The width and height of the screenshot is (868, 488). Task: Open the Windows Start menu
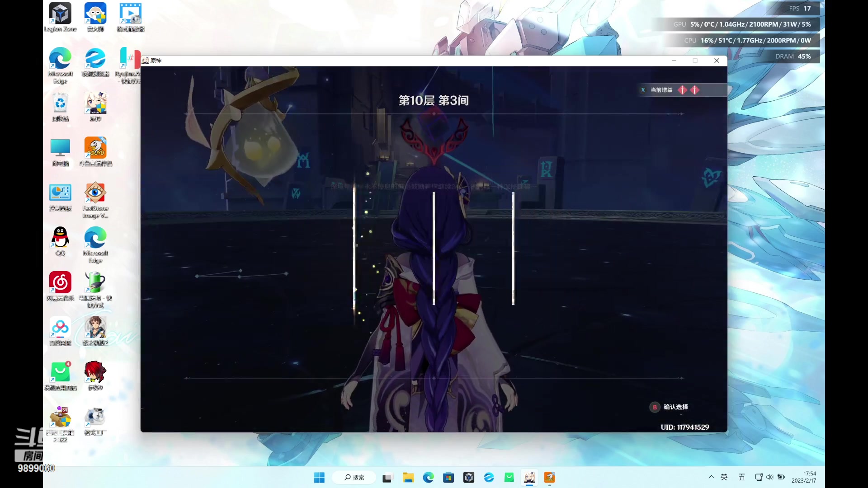click(319, 478)
